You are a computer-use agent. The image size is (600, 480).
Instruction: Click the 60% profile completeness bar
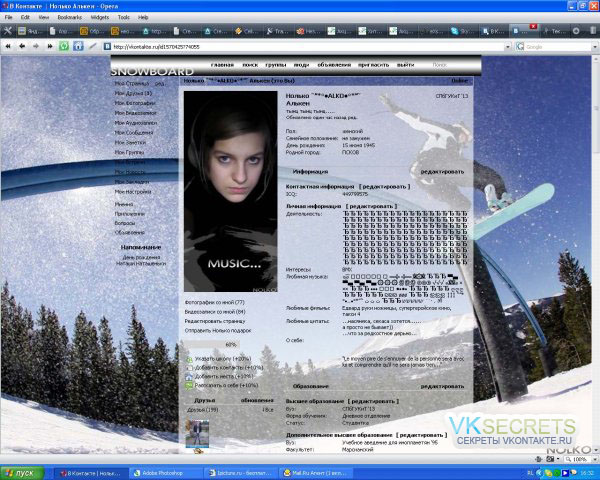pyautogui.click(x=212, y=345)
